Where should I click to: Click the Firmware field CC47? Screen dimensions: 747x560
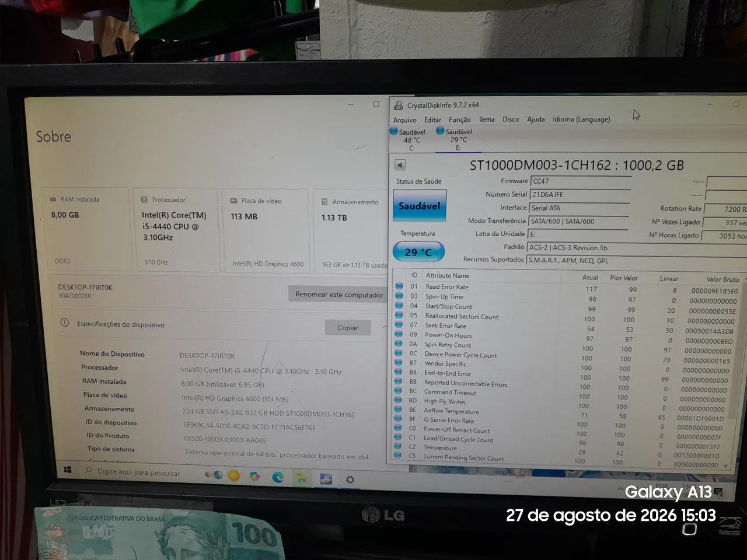pyautogui.click(x=580, y=181)
